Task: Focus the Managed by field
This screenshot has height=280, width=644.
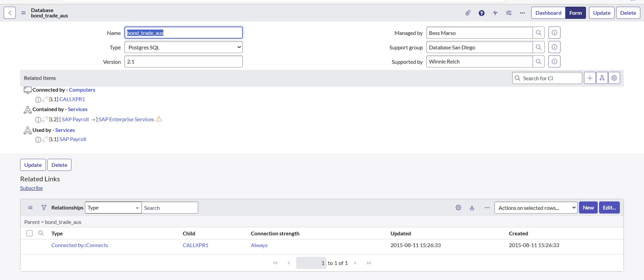Action: tap(479, 33)
